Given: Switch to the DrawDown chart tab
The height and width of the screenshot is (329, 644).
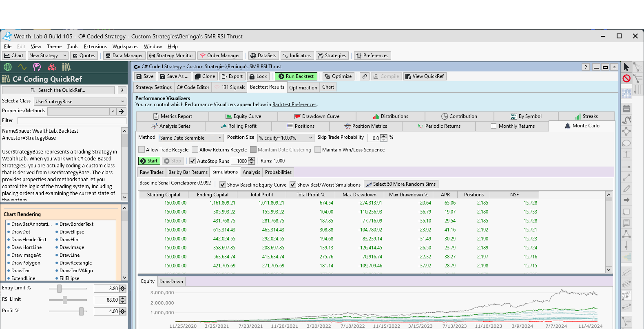Looking at the screenshot, I should tap(171, 282).
